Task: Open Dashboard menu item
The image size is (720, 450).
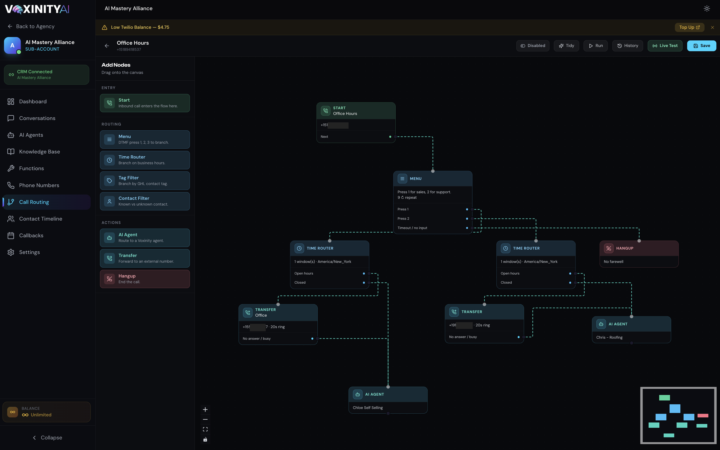Action: pyautogui.click(x=46, y=101)
